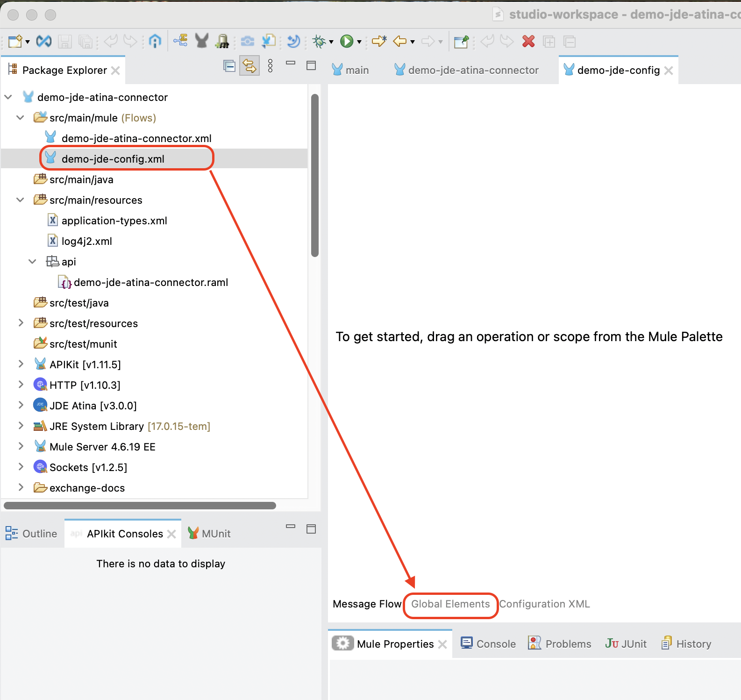Click the Debug bug icon
Viewport: 741px width, 700px height.
click(x=319, y=42)
